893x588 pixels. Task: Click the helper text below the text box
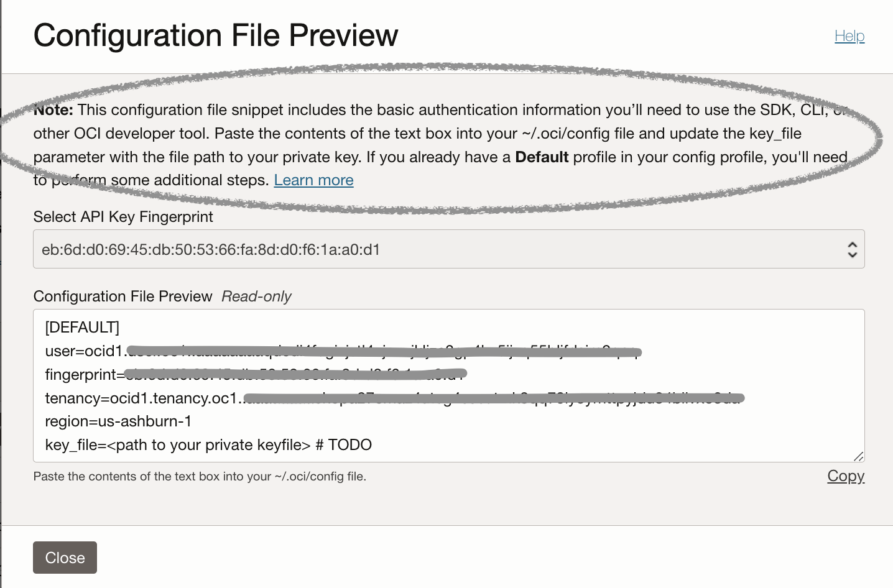(x=200, y=477)
